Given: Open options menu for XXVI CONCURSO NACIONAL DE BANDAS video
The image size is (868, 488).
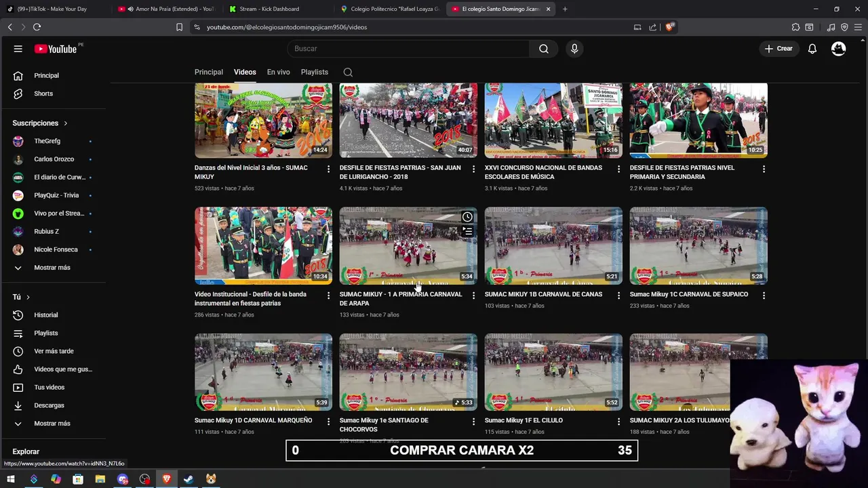Looking at the screenshot, I should (618, 169).
